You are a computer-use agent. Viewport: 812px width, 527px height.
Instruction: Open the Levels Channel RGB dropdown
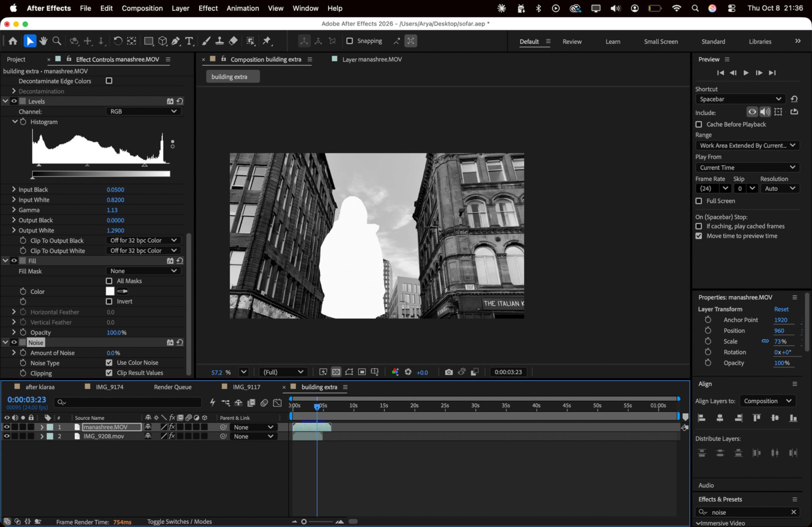(143, 111)
